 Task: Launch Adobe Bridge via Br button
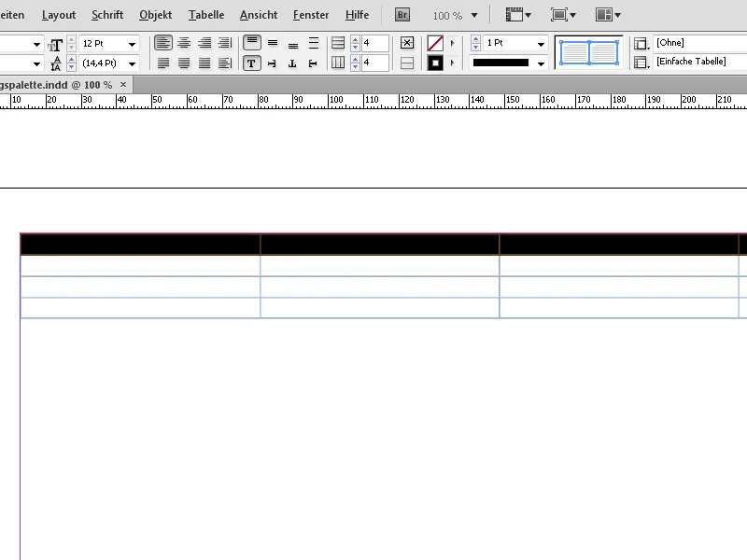click(x=402, y=15)
